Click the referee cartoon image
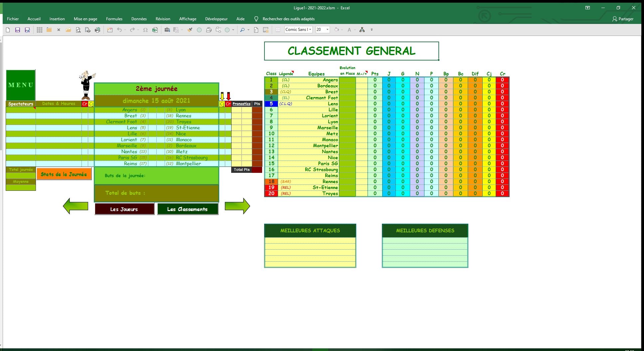The image size is (644, 351). pyautogui.click(x=87, y=85)
